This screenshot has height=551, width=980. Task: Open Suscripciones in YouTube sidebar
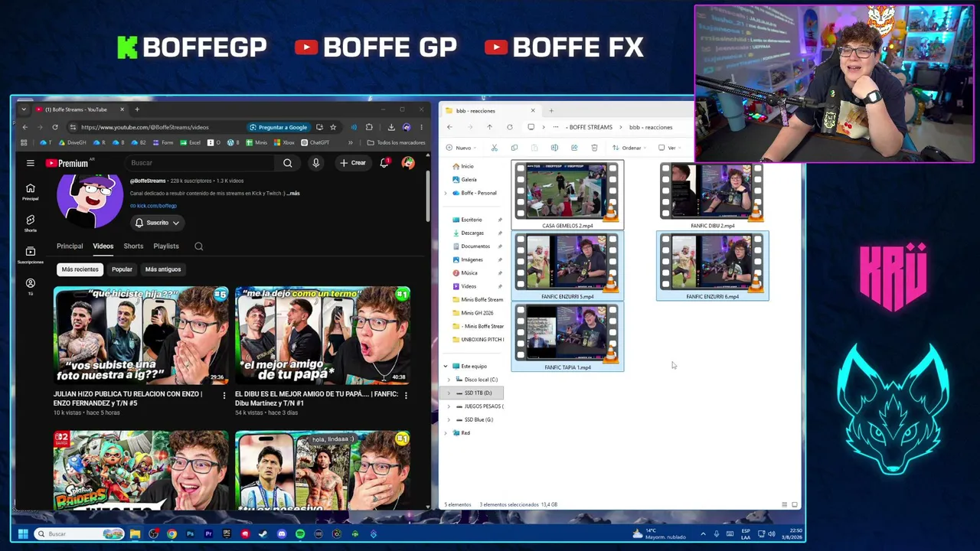tap(30, 255)
